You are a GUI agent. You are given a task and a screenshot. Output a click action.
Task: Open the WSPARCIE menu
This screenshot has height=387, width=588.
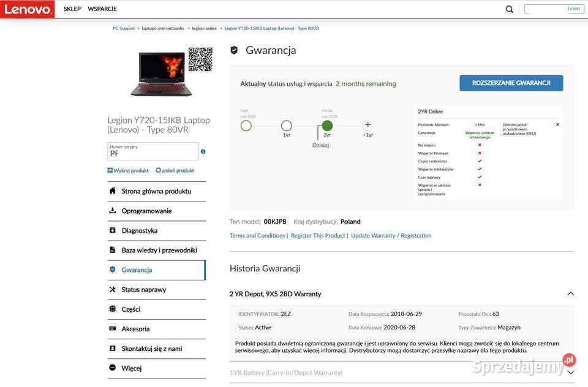[x=102, y=9]
